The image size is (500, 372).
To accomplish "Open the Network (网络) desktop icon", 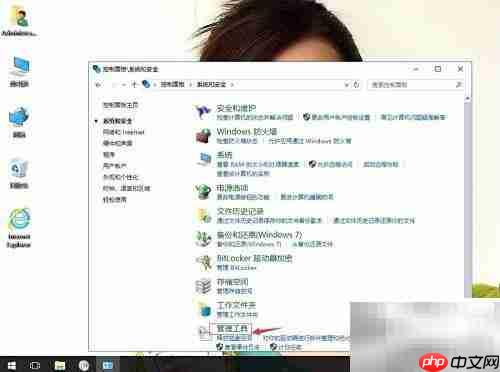I will pyautogui.click(x=19, y=122).
